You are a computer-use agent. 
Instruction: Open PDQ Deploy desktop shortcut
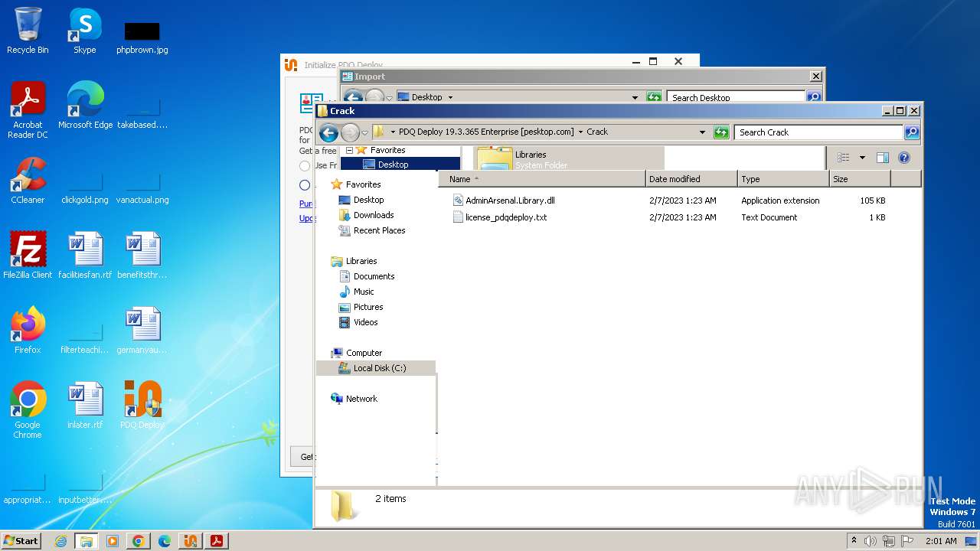click(142, 406)
